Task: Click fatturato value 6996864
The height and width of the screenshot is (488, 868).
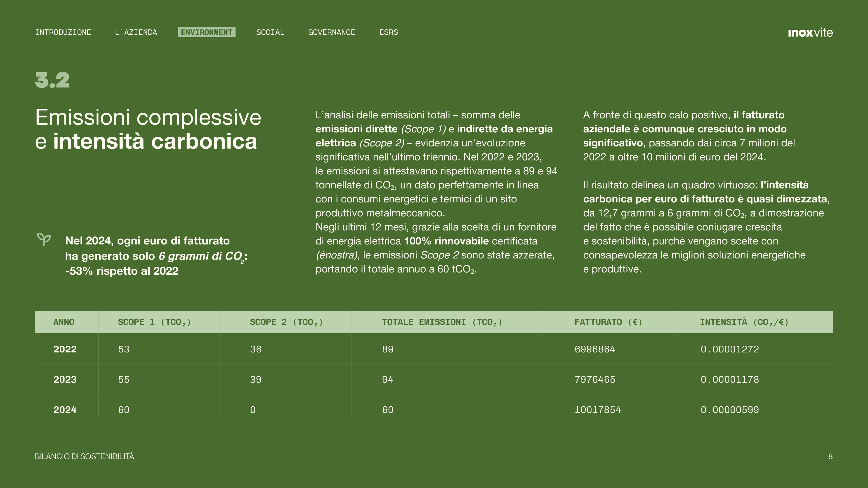Action: [595, 349]
